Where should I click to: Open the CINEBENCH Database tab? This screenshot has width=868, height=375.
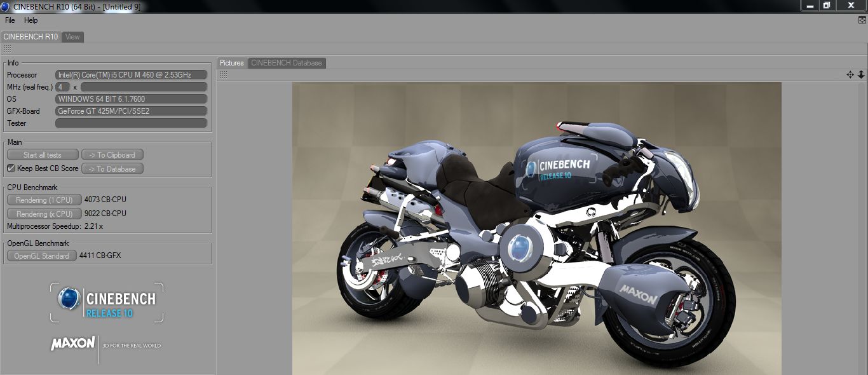coord(287,63)
